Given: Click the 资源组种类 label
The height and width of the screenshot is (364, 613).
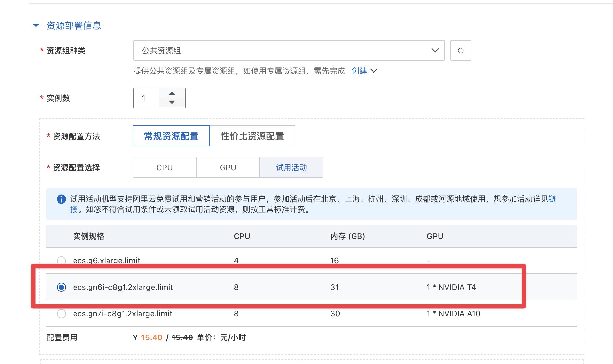Looking at the screenshot, I should [x=66, y=51].
